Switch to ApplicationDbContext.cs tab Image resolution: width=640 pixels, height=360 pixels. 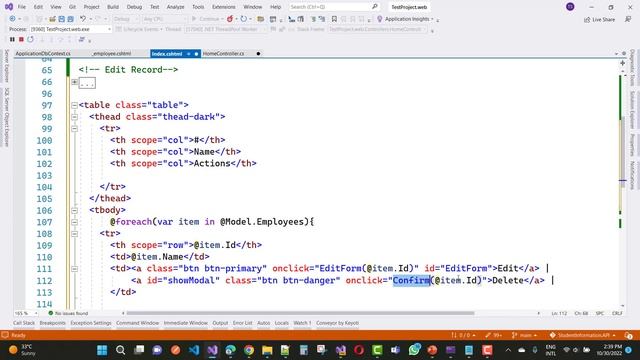coord(43,53)
